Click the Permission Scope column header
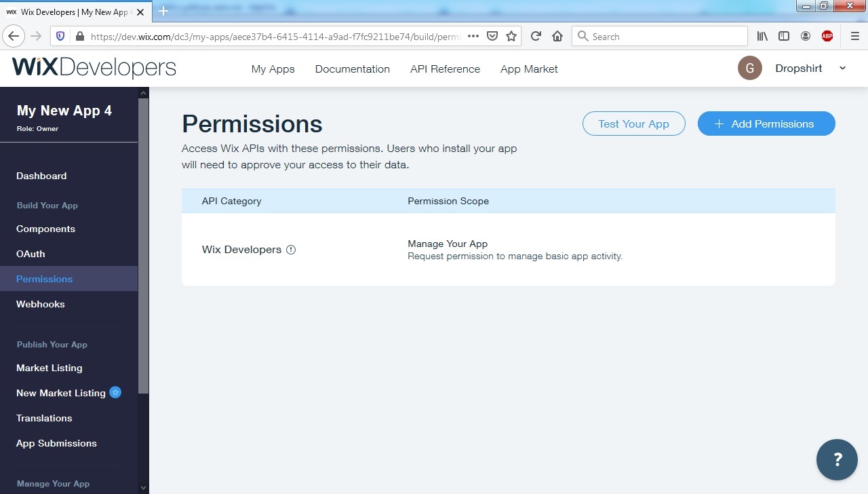 (448, 201)
